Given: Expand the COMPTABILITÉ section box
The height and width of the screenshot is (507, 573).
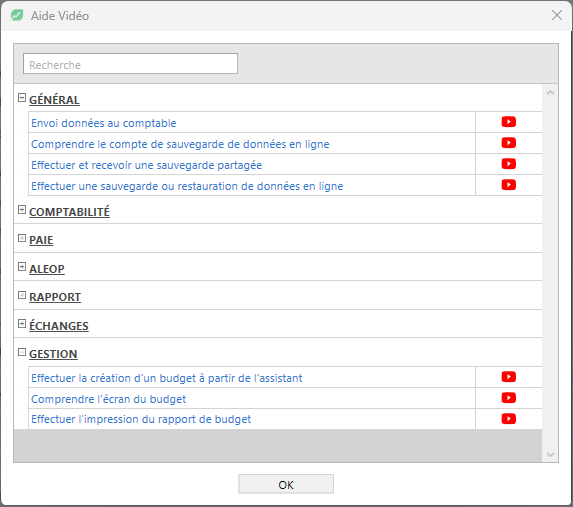Looking at the screenshot, I should (x=22, y=210).
